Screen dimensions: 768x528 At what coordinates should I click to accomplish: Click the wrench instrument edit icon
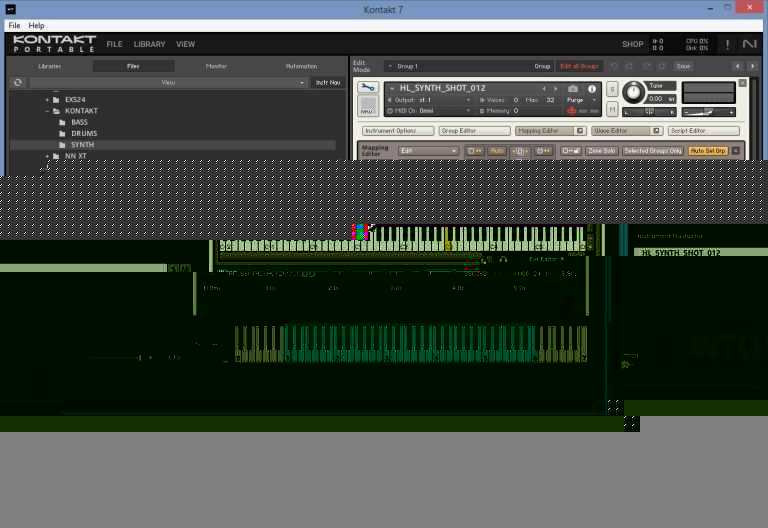[367, 88]
